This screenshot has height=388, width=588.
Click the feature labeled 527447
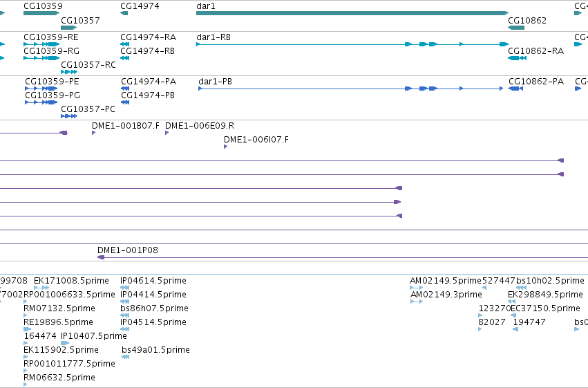(498, 281)
